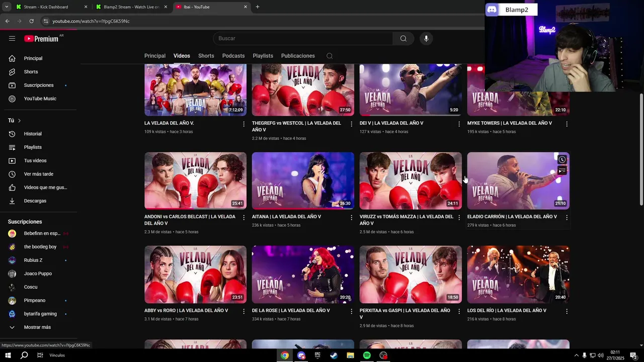Viewport: 644px width, 362px height.
Task: Open options menu for AITANA video
Action: pos(352,217)
